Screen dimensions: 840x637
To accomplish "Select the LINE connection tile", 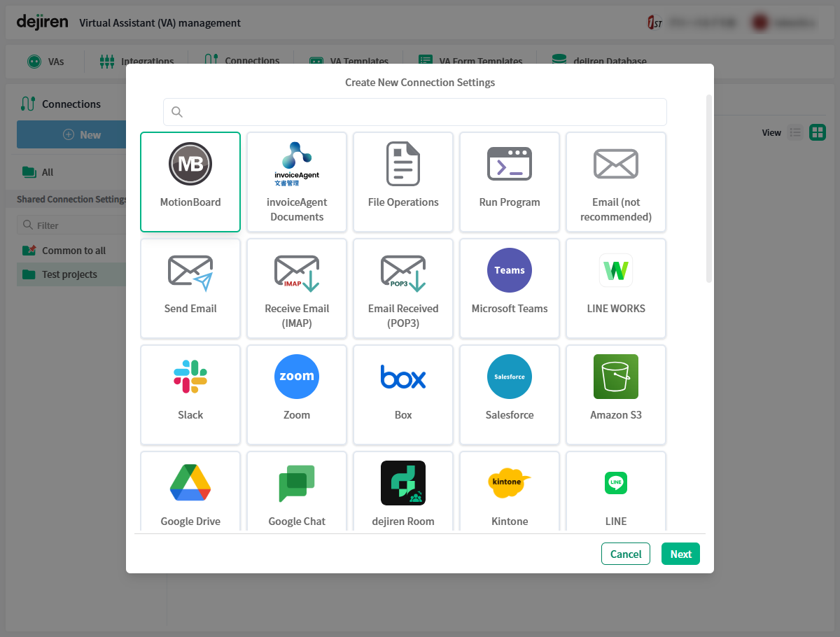I will tap(616, 492).
